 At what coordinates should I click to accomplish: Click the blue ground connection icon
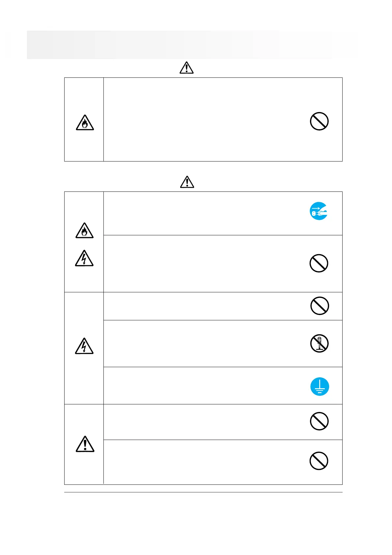tap(320, 387)
